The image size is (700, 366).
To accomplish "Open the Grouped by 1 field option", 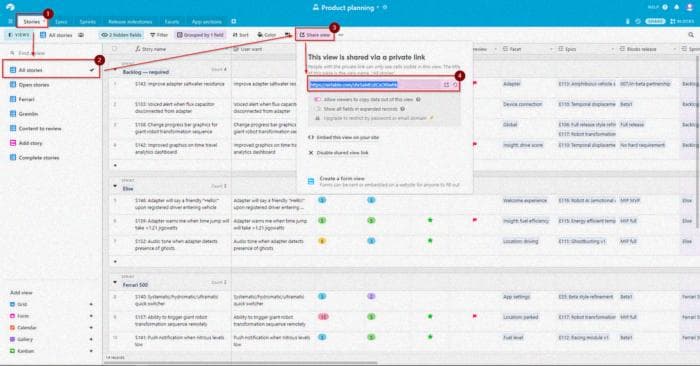I will tap(200, 35).
